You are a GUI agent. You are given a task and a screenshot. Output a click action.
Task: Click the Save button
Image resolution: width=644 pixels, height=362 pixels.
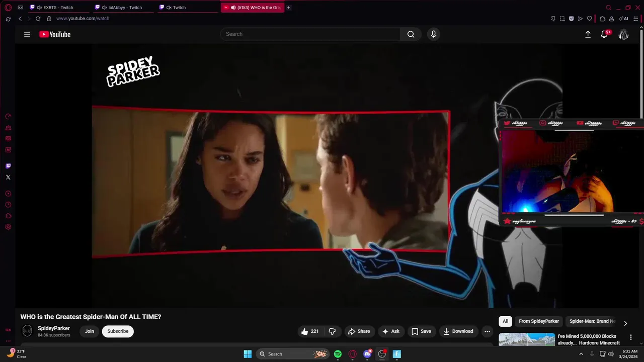(421, 331)
